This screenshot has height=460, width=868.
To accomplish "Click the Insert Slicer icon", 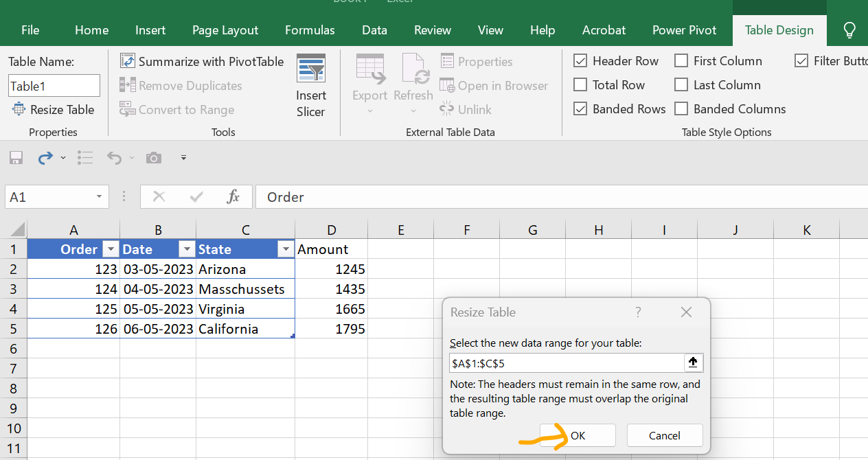I will pos(310,69).
